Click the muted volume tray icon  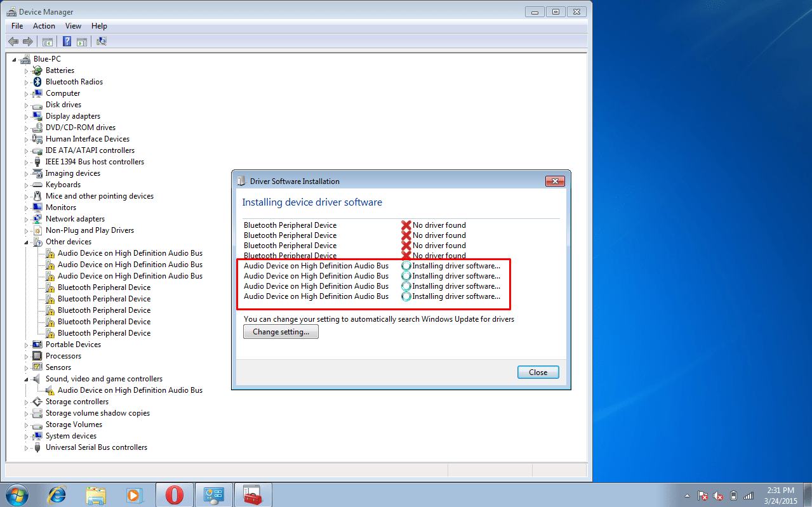pyautogui.click(x=718, y=496)
